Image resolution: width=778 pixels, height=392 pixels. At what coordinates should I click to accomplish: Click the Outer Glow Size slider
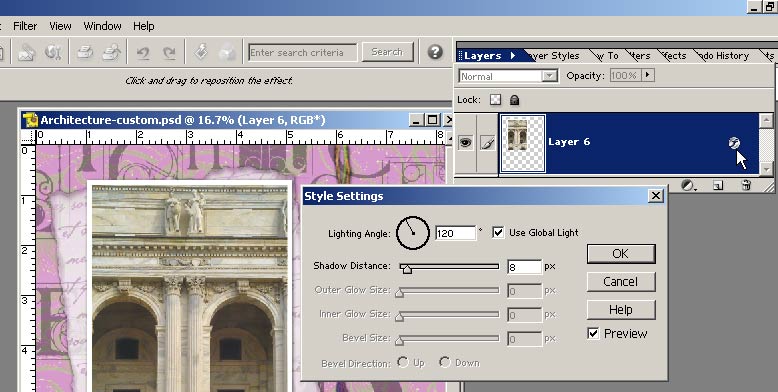coord(449,290)
